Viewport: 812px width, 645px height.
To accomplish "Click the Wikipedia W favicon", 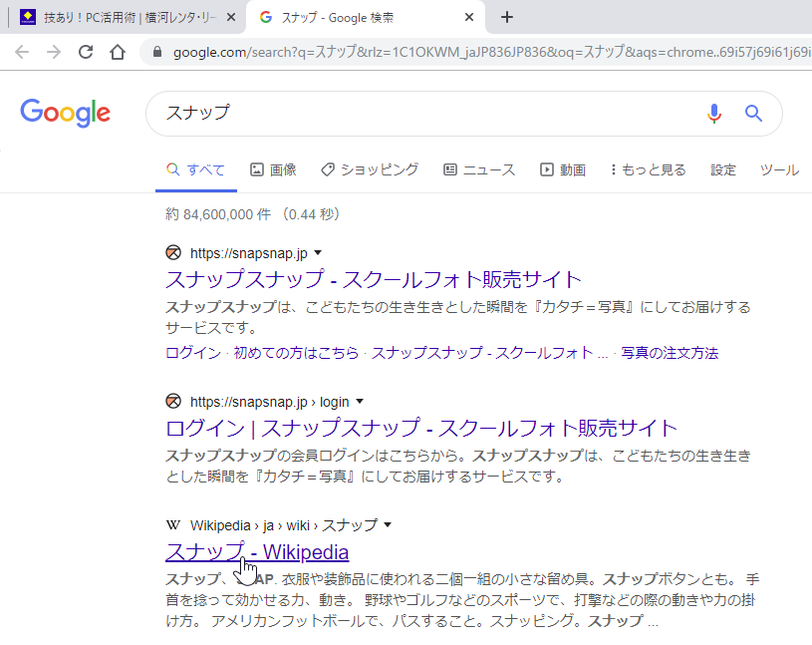I will tap(173, 525).
